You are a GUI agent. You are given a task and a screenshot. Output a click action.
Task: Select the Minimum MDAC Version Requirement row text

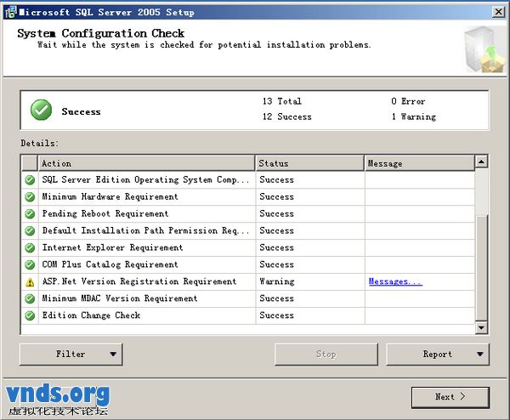point(120,298)
